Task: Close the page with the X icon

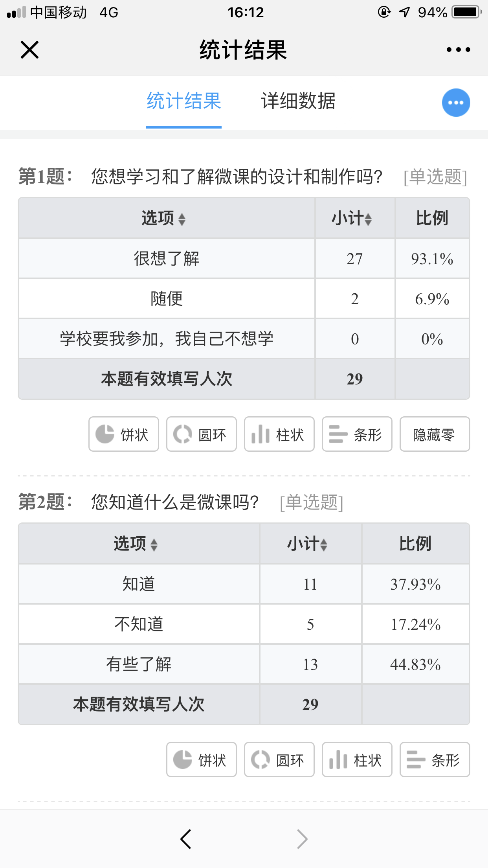Action: pos(29,50)
